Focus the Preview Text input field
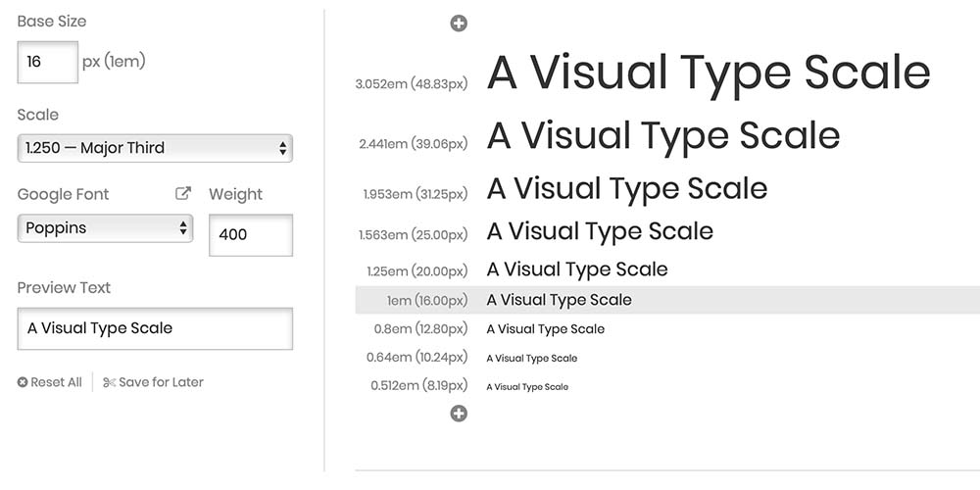This screenshot has height=490, width=980. [155, 328]
